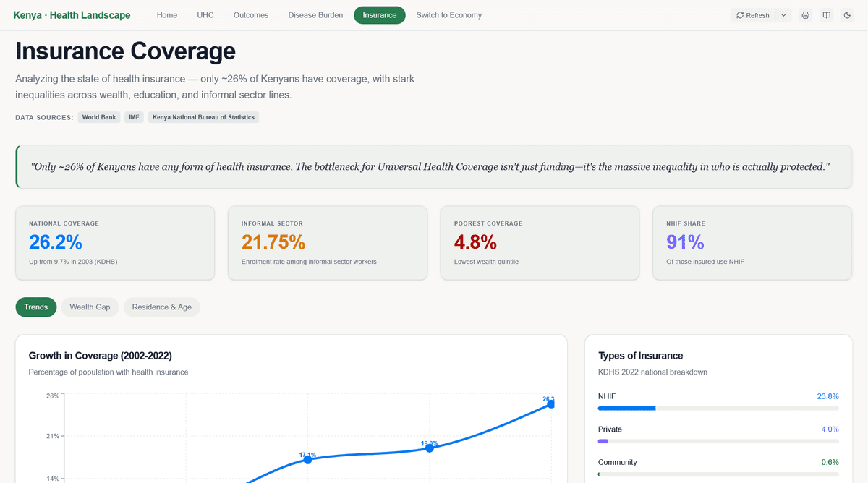Click the National Coverage 26.2% card
868x483 pixels.
coord(115,243)
